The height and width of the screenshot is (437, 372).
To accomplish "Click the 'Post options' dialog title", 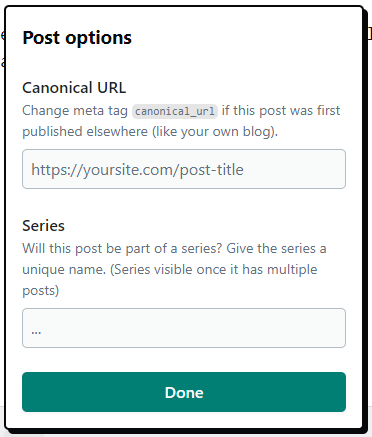I will click(77, 37).
